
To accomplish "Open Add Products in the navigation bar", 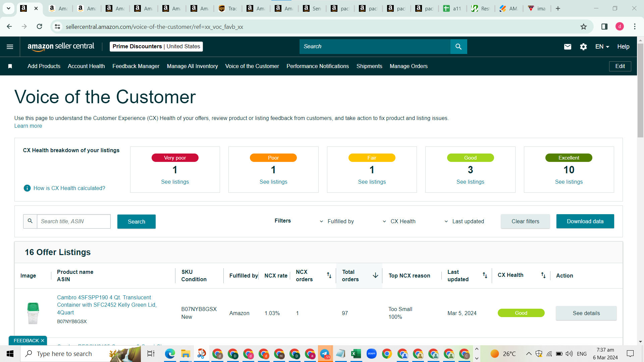I will point(44,66).
